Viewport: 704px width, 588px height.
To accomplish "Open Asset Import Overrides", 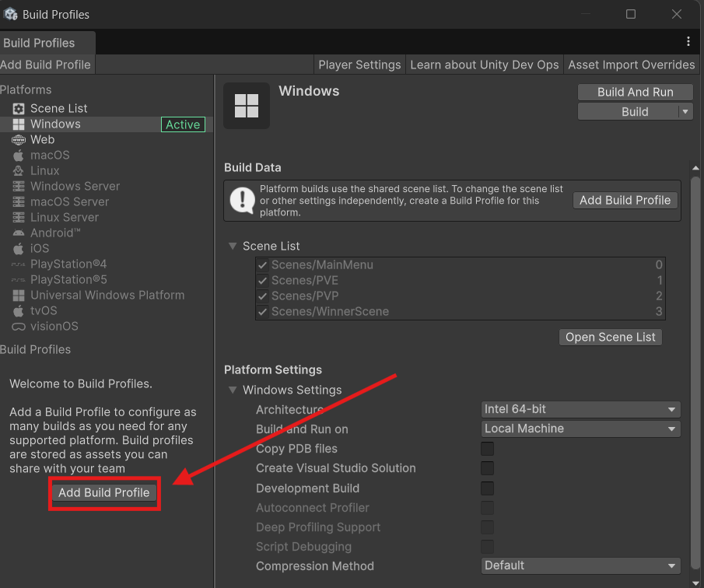I will coord(631,65).
